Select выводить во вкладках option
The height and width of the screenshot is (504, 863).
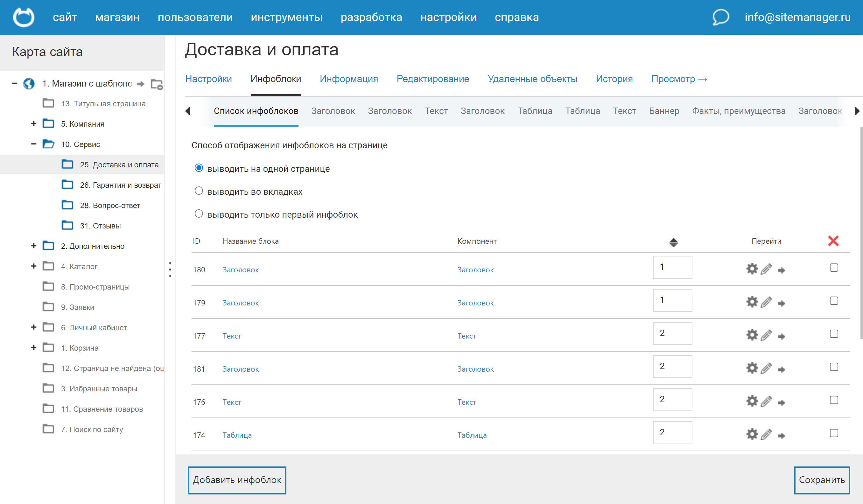pos(199,191)
